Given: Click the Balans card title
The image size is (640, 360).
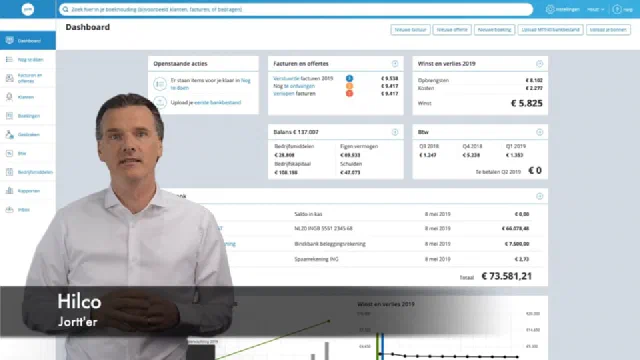Looking at the screenshot, I should click(x=296, y=132).
